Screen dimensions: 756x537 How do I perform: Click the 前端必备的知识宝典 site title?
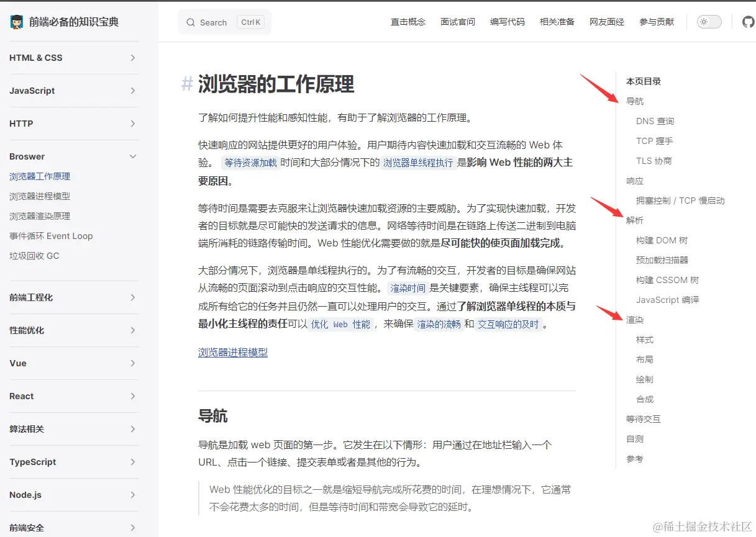tap(74, 22)
